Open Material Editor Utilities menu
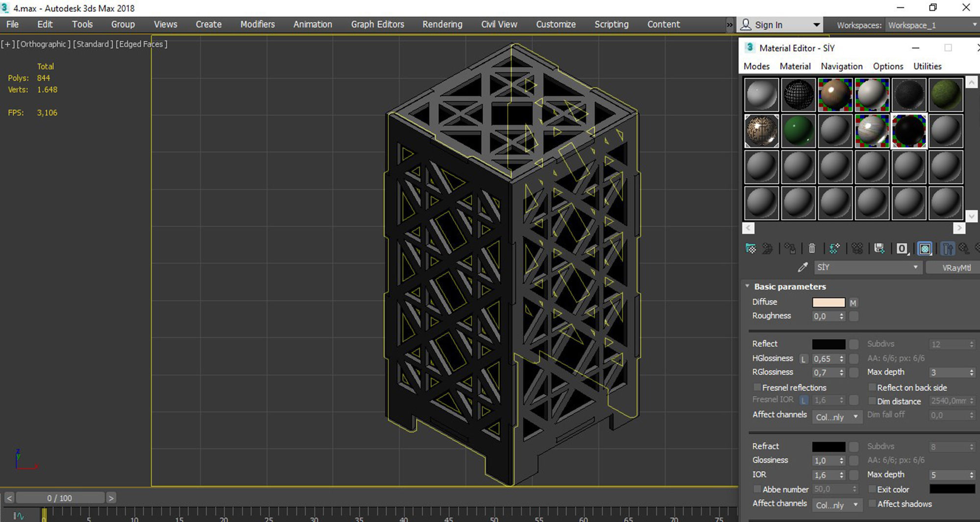 coord(927,66)
